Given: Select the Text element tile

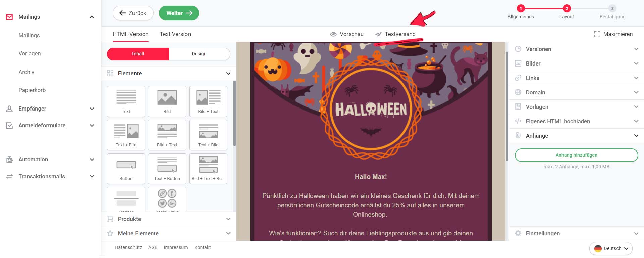Looking at the screenshot, I should click(x=126, y=101).
